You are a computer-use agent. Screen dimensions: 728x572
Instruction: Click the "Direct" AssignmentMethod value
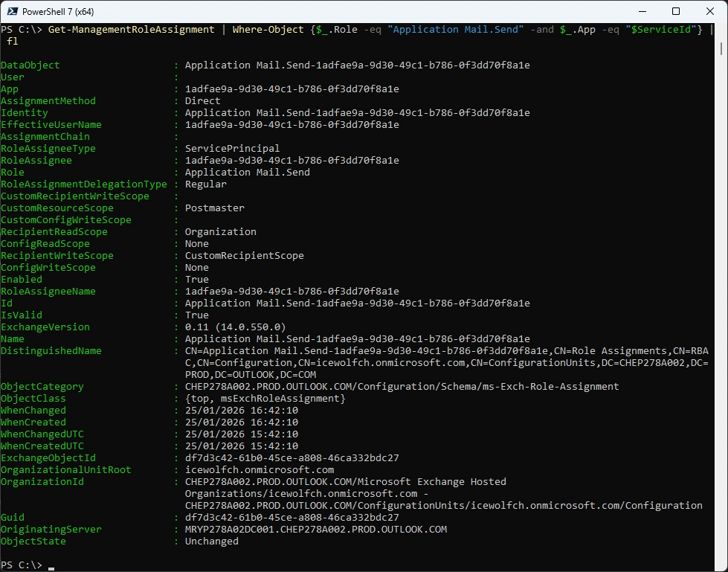(x=202, y=101)
